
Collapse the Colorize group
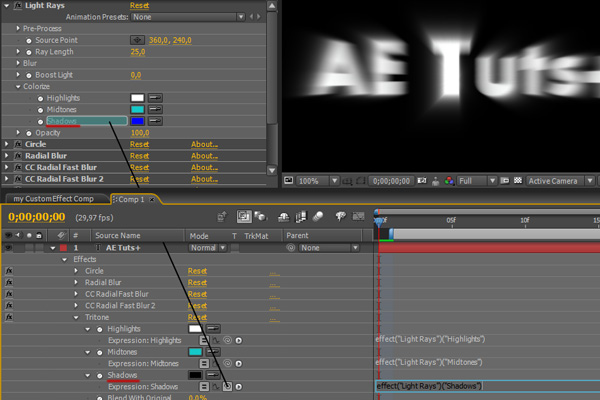pyautogui.click(x=18, y=87)
